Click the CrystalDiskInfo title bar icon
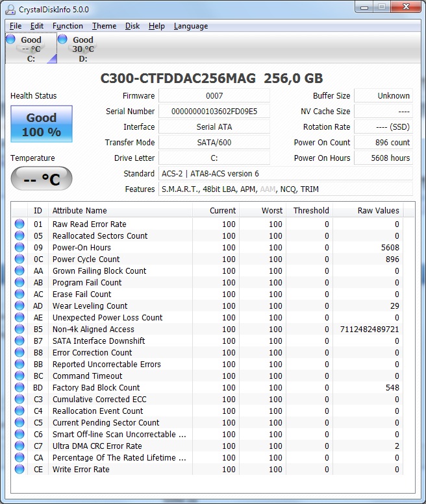 pyautogui.click(x=10, y=10)
